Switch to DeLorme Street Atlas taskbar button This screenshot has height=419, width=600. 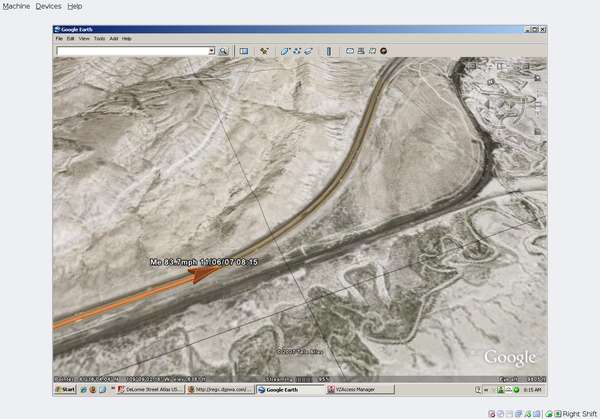point(150,390)
